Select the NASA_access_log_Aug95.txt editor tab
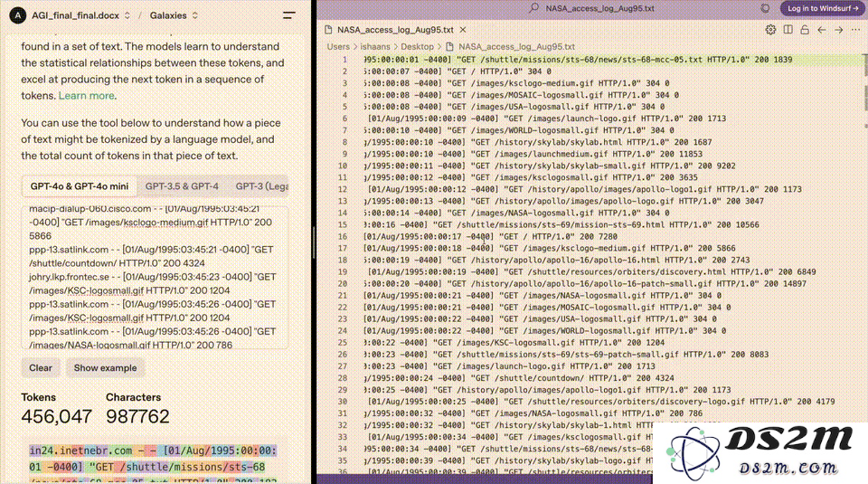This screenshot has width=868, height=484. click(x=395, y=30)
